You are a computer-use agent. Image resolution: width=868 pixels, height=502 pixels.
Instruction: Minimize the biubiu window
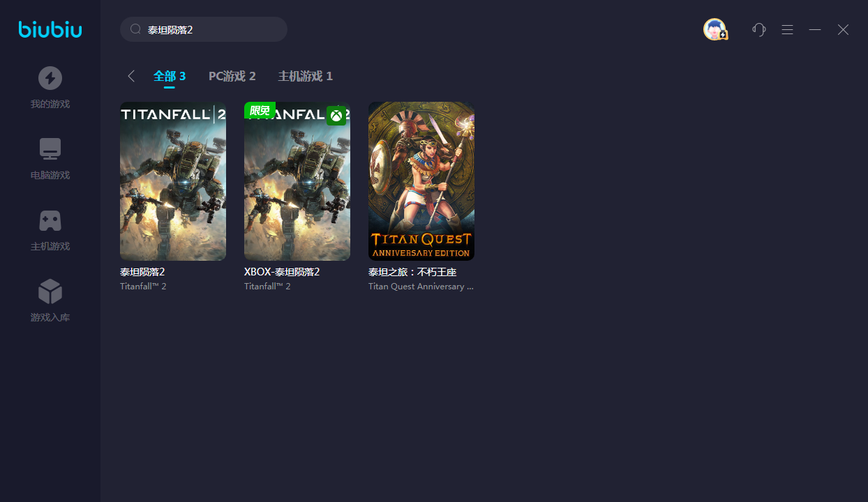(x=815, y=29)
